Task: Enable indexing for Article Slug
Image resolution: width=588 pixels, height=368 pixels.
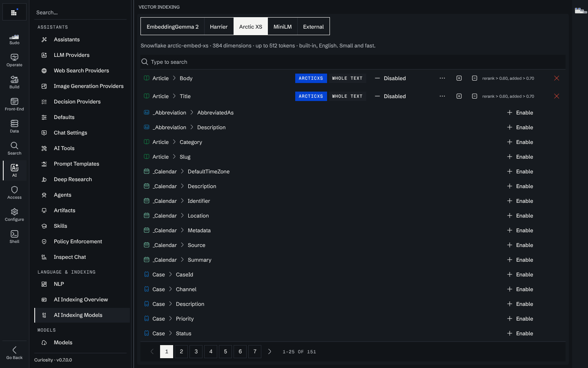Action: tap(520, 157)
